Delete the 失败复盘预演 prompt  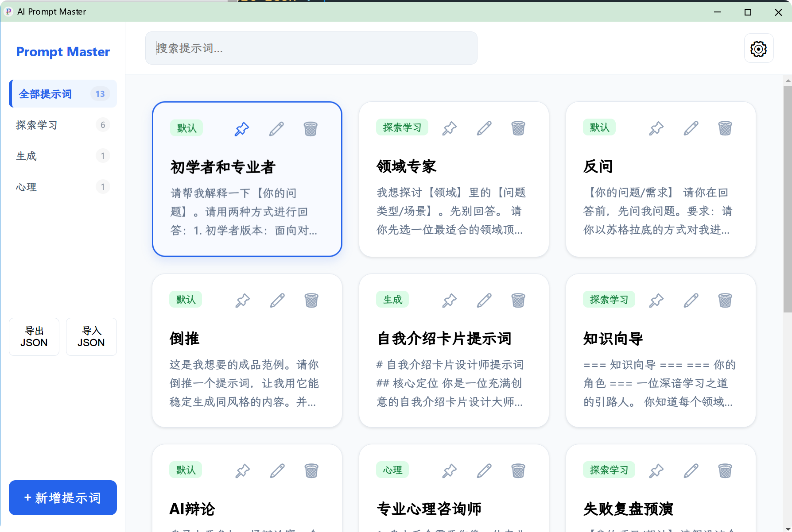725,471
